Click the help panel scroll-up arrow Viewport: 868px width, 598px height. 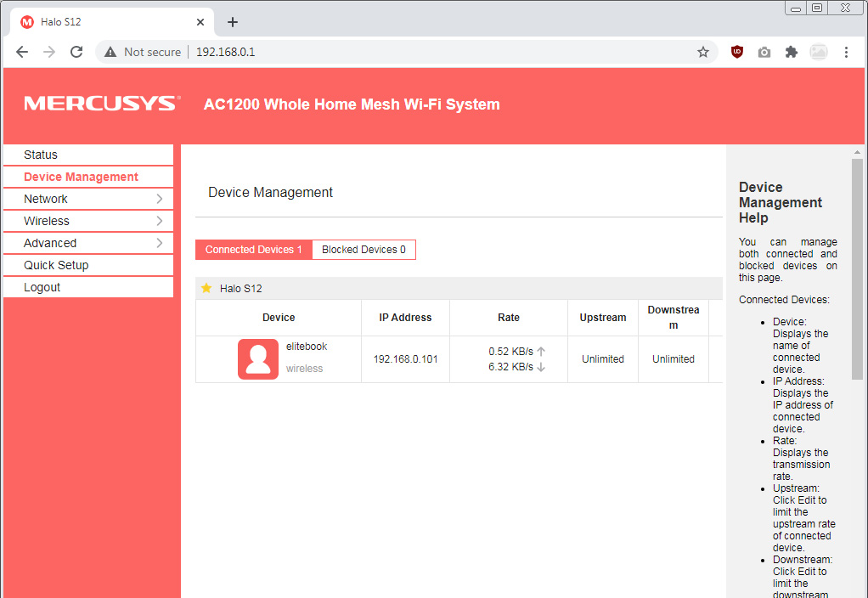857,152
